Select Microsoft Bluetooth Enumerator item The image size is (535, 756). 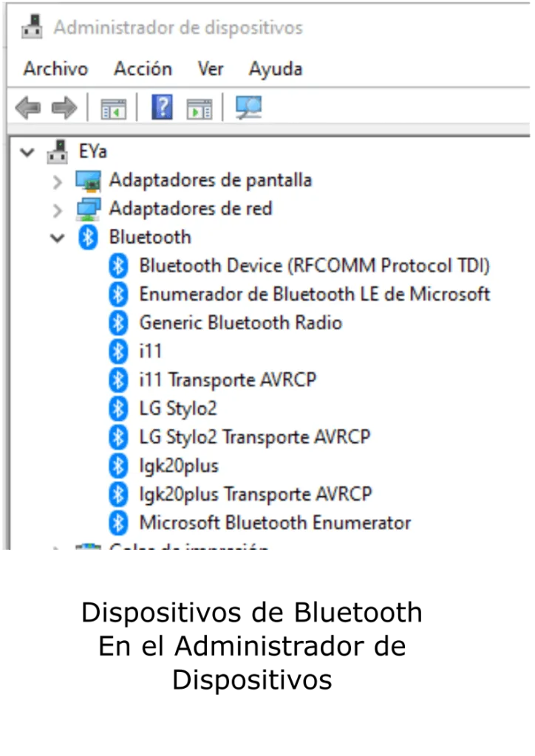coord(275,523)
